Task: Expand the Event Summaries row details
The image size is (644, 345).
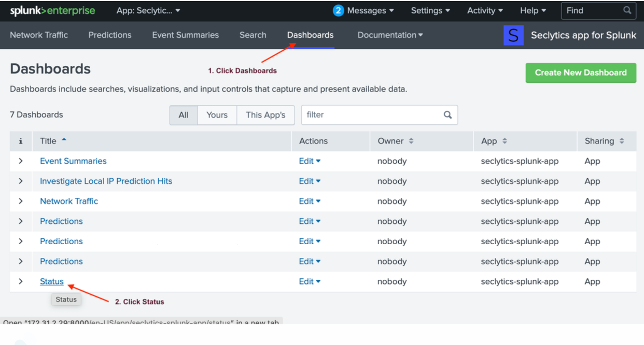Action: click(21, 161)
